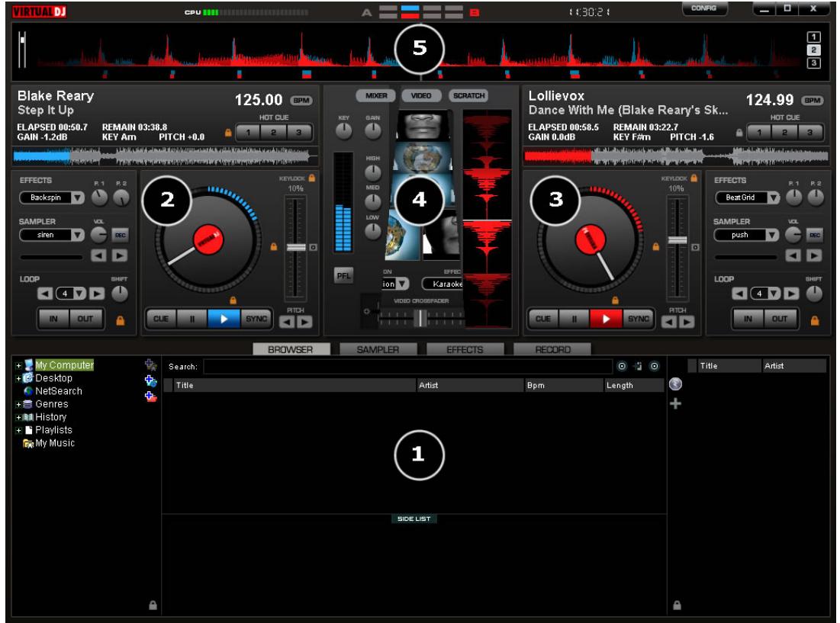
Task: Toggle right sampler REC button
Action: [814, 235]
